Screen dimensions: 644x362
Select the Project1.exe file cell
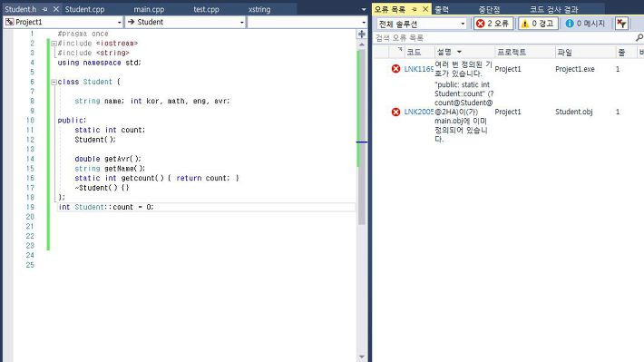click(574, 69)
